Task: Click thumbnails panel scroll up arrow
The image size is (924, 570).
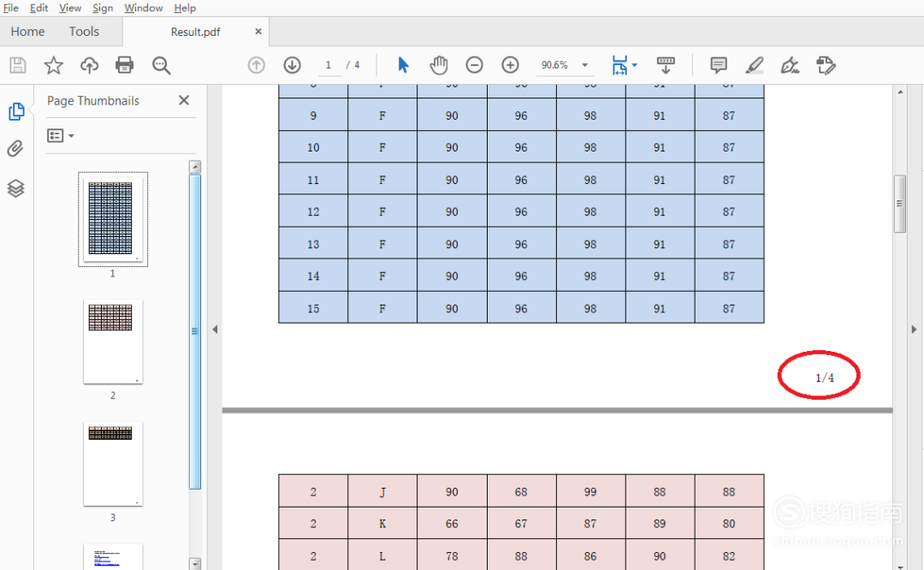Action: point(195,167)
